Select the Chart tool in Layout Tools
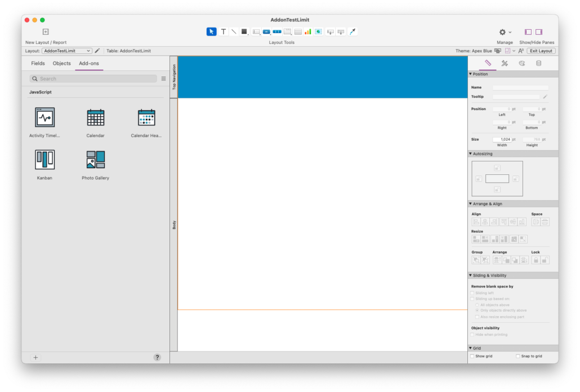The image size is (580, 392). [x=307, y=31]
